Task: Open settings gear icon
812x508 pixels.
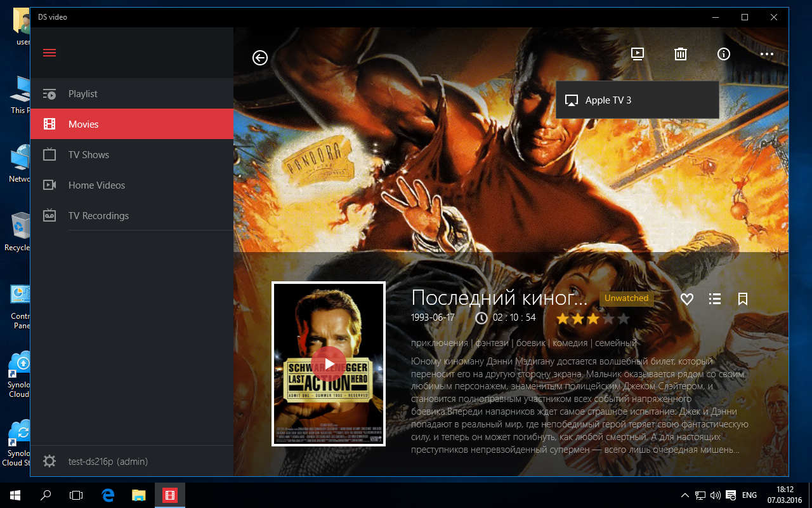Action: coord(49,462)
